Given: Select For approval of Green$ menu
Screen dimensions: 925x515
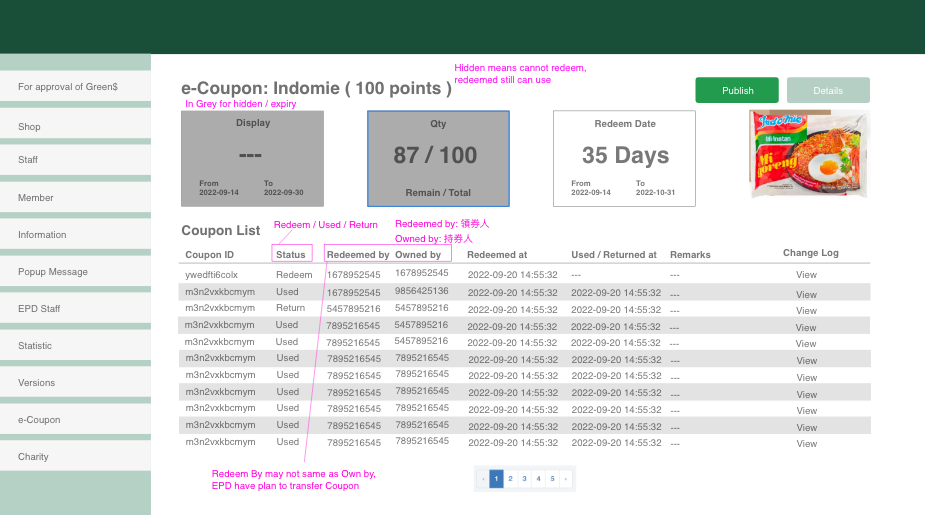Looking at the screenshot, I should (x=75, y=87).
